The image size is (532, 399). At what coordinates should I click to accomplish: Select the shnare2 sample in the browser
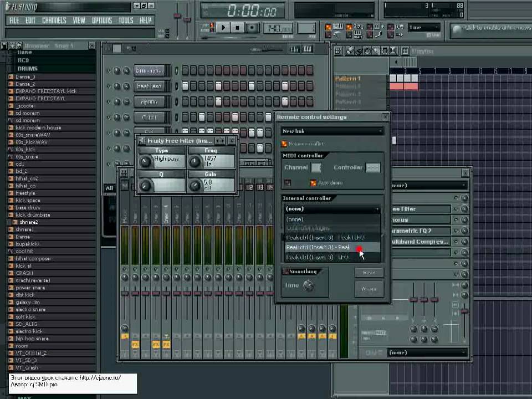(29, 222)
